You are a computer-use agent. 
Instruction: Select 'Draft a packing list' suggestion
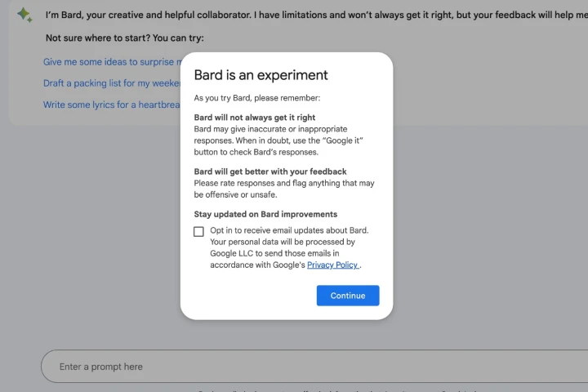pyautogui.click(x=112, y=83)
